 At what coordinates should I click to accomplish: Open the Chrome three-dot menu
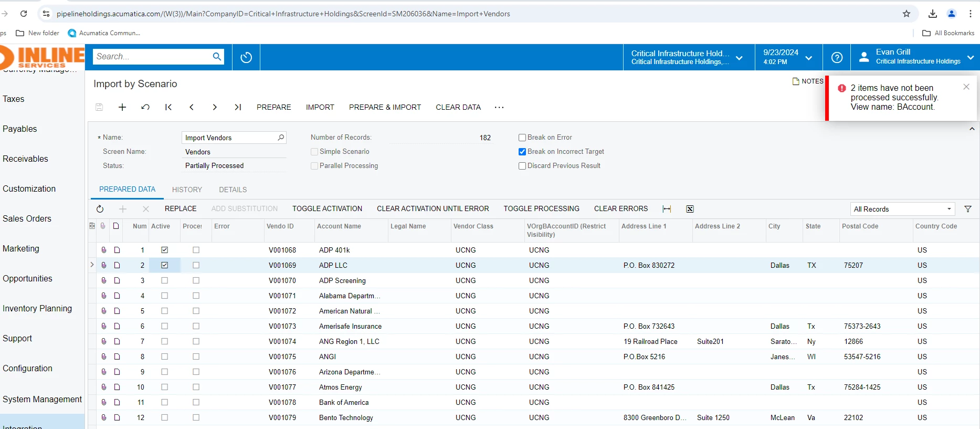coord(971,14)
